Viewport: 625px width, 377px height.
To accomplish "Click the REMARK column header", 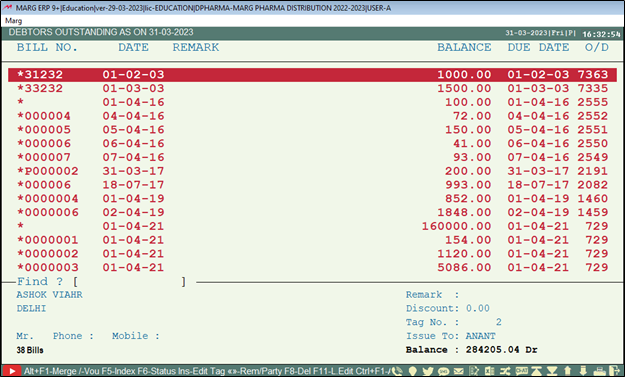I will pyautogui.click(x=196, y=47).
